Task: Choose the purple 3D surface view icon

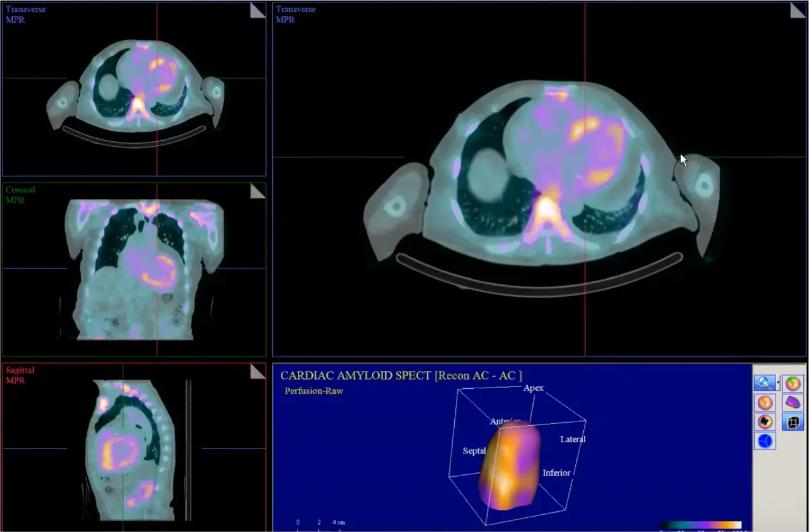Action: [x=793, y=403]
